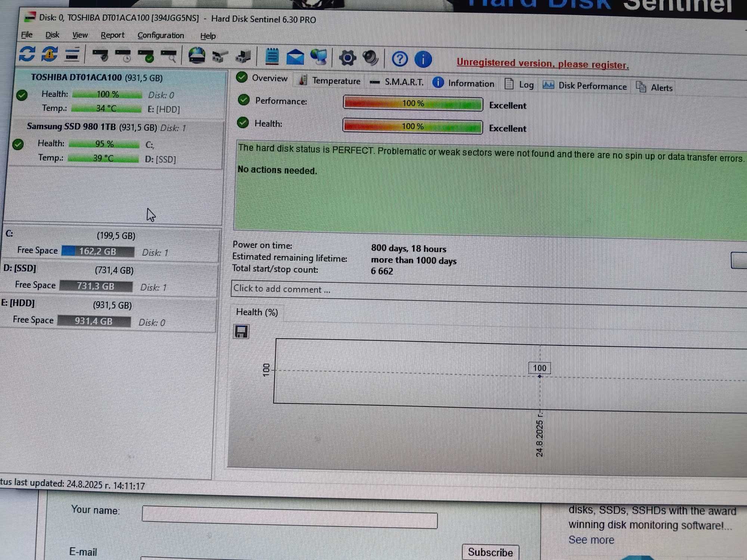Viewport: 747px width, 560px height.
Task: Open the Disk menu
Action: point(52,35)
